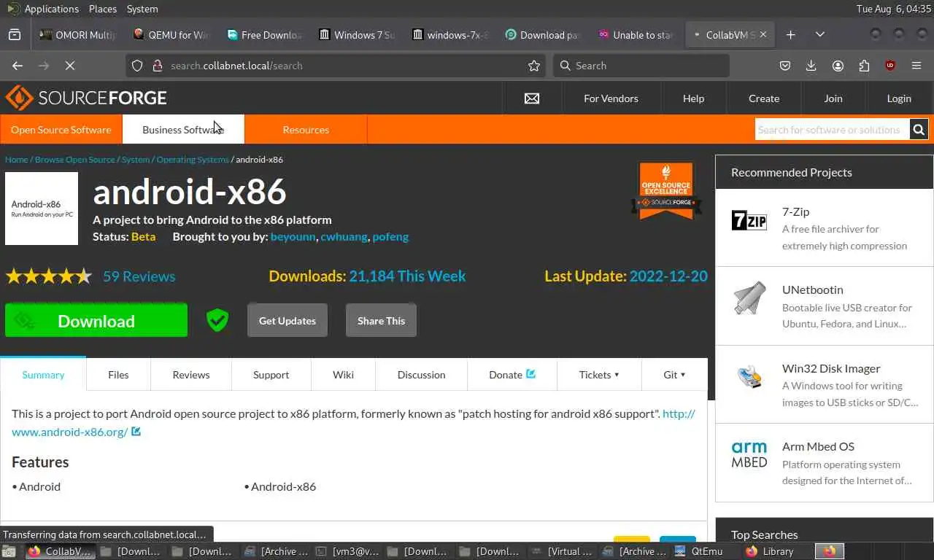934x560 pixels.
Task: Click the Login link
Action: tap(899, 98)
